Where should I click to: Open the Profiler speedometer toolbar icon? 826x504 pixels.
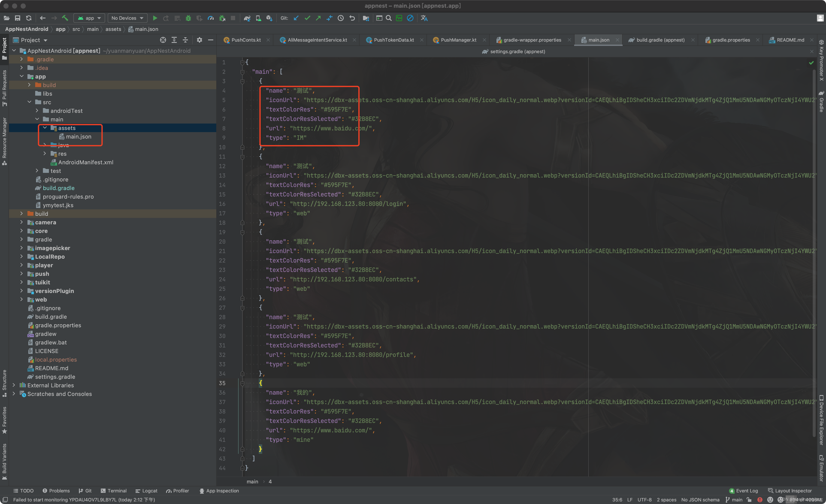(210, 18)
